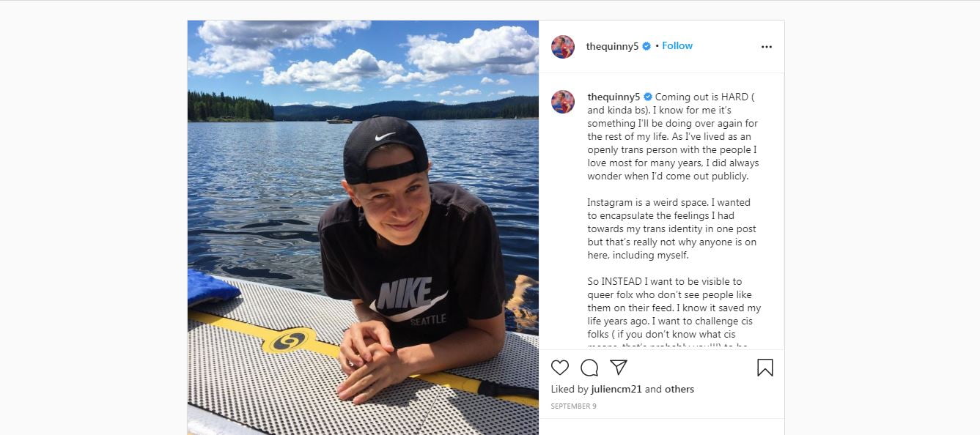
Task: Open juliencm21's profile from likes
Action: click(x=616, y=389)
